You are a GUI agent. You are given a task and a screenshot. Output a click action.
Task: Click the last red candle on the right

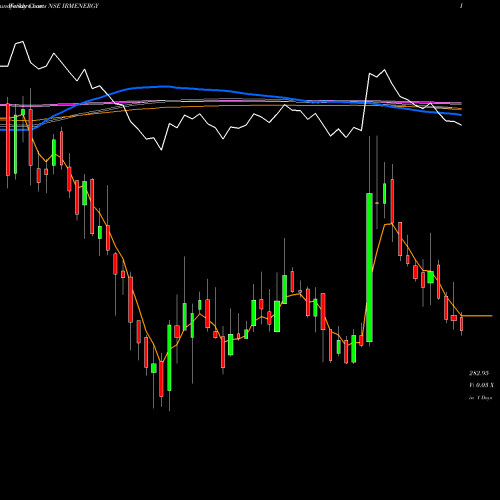pos(462,324)
